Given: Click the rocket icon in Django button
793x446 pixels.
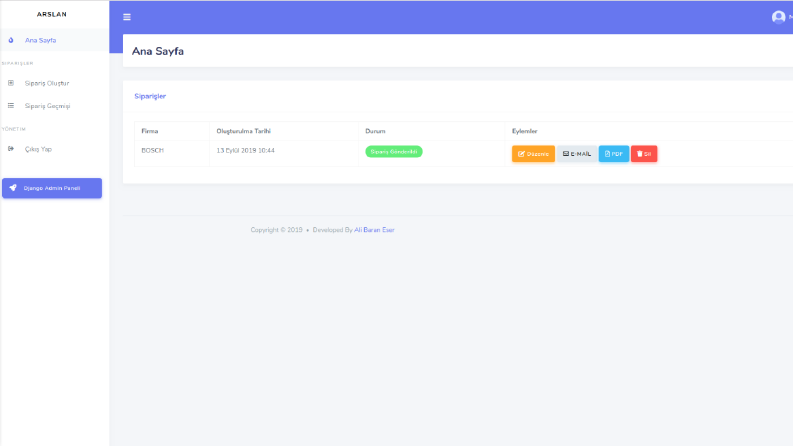Looking at the screenshot, I should coord(13,188).
